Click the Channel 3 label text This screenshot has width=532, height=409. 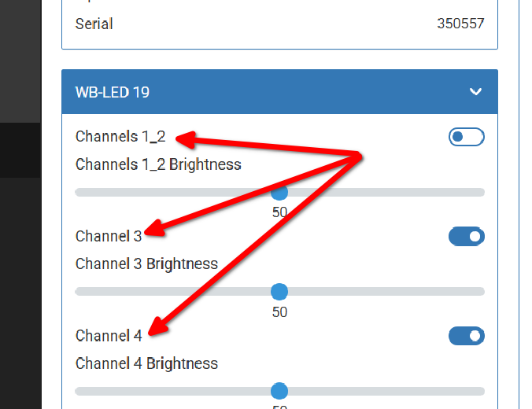109,236
